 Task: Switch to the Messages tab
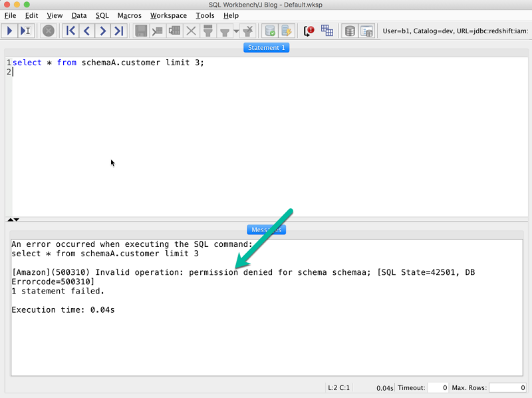[267, 230]
